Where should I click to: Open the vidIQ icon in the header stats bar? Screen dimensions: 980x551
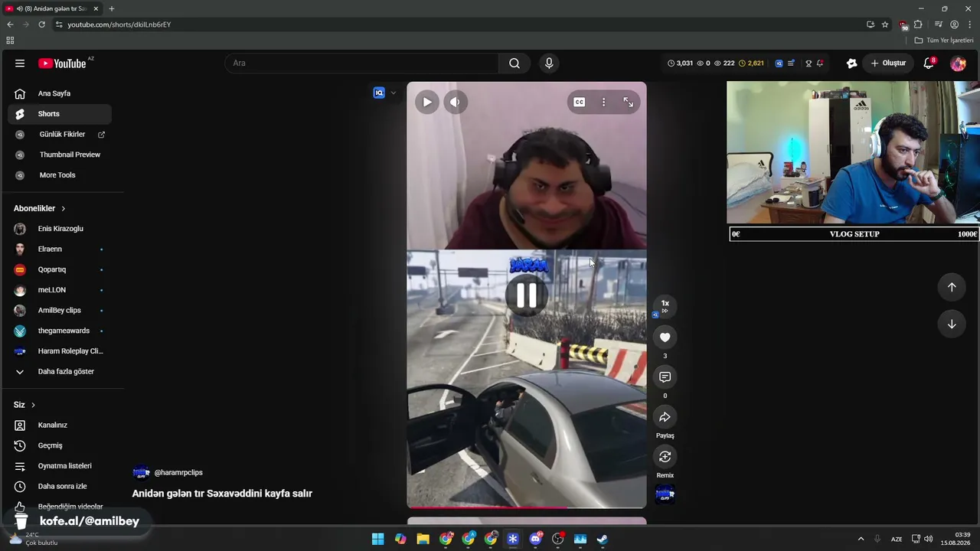(x=779, y=64)
